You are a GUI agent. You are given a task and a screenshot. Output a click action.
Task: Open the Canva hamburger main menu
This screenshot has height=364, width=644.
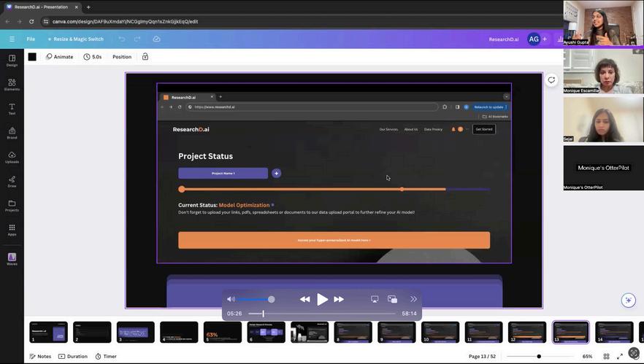(x=12, y=39)
